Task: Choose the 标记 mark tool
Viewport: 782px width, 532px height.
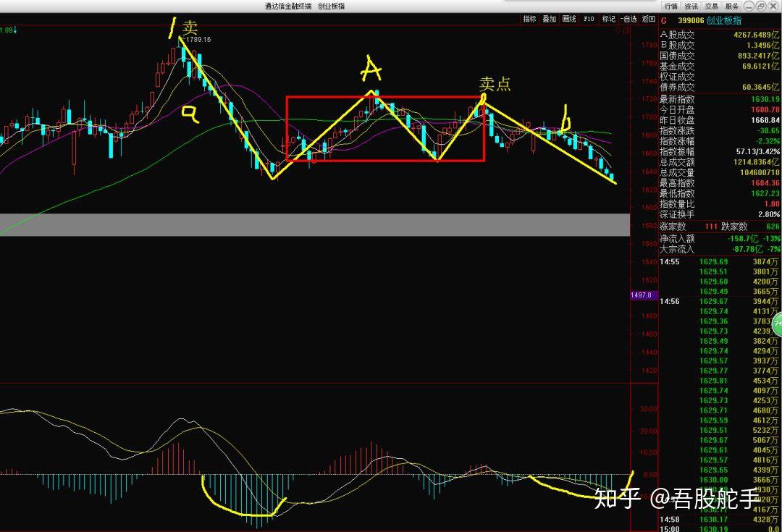Action: point(608,19)
